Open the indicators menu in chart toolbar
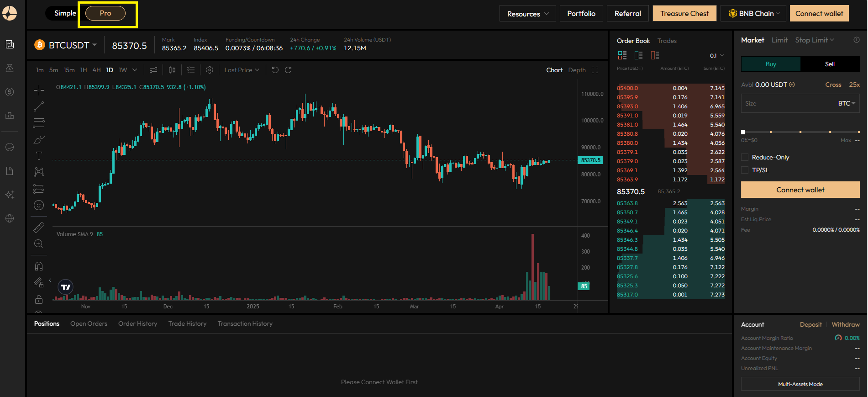This screenshot has width=868, height=397. (x=153, y=70)
